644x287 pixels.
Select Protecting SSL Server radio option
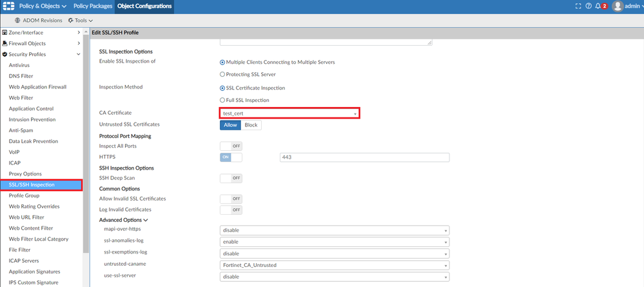coord(222,74)
